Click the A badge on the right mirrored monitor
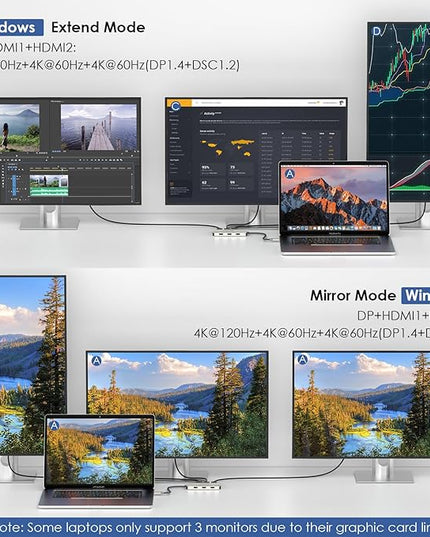The height and width of the screenshot is (537, 430). point(303,360)
